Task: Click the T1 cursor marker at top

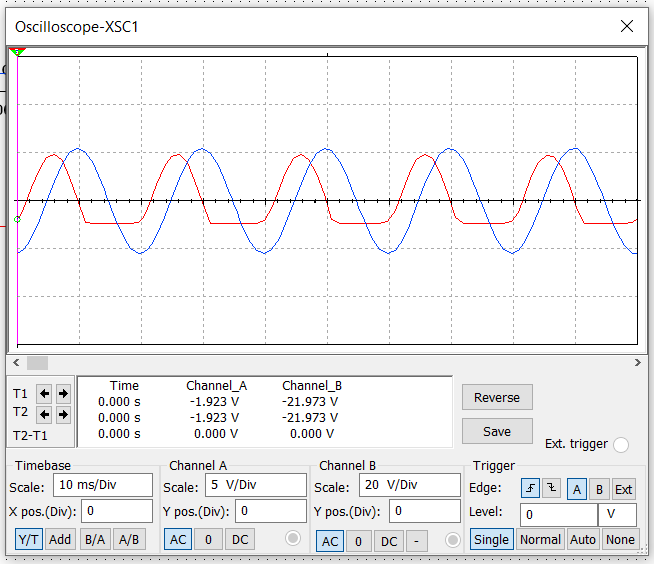Action: [17, 52]
